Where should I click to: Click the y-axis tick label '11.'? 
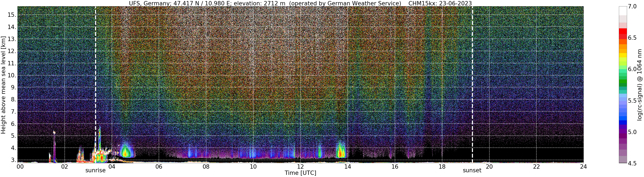[x=12, y=63]
